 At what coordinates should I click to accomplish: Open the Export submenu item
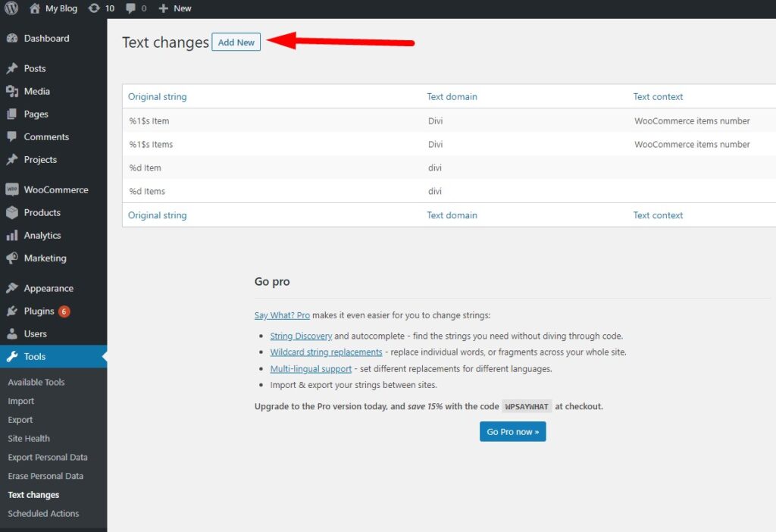(20, 420)
